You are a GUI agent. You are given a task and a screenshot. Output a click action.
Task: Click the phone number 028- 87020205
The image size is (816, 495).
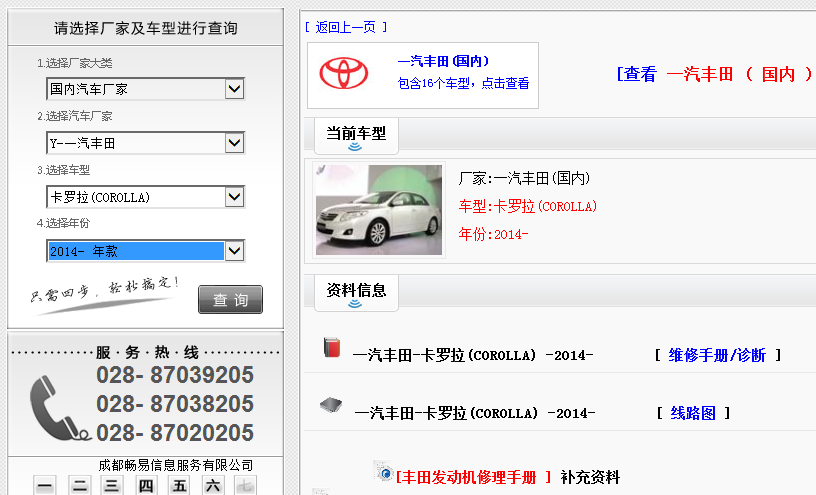[x=175, y=433]
